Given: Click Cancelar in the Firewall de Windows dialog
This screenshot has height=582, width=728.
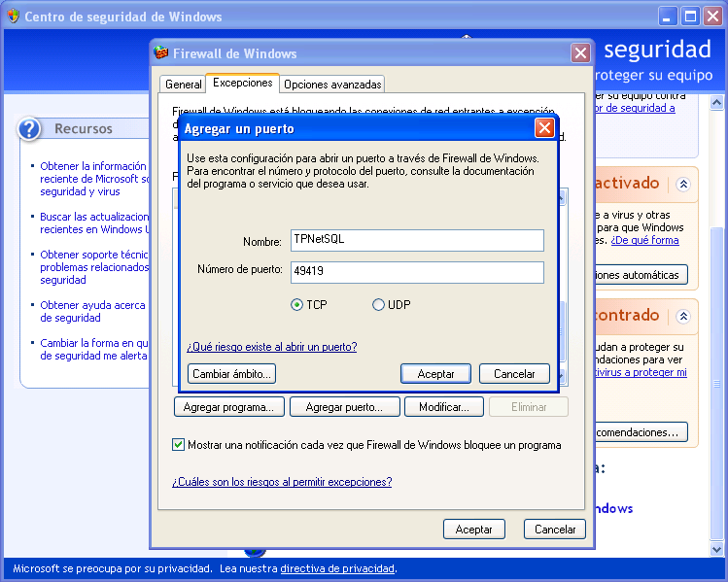Looking at the screenshot, I should (x=555, y=530).
